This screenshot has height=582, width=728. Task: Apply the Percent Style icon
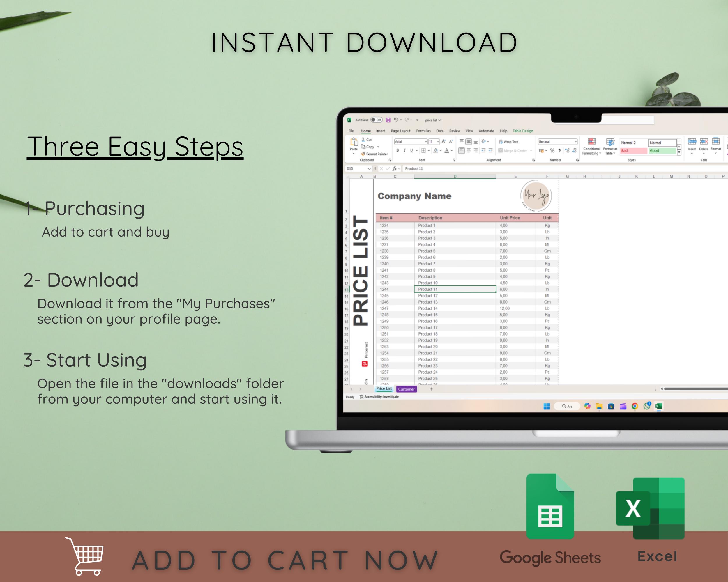pyautogui.click(x=552, y=150)
